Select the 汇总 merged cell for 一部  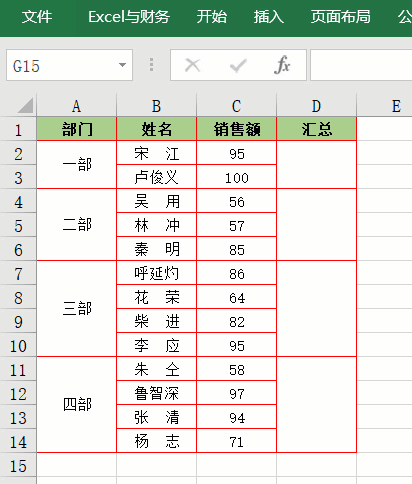pyautogui.click(x=317, y=165)
